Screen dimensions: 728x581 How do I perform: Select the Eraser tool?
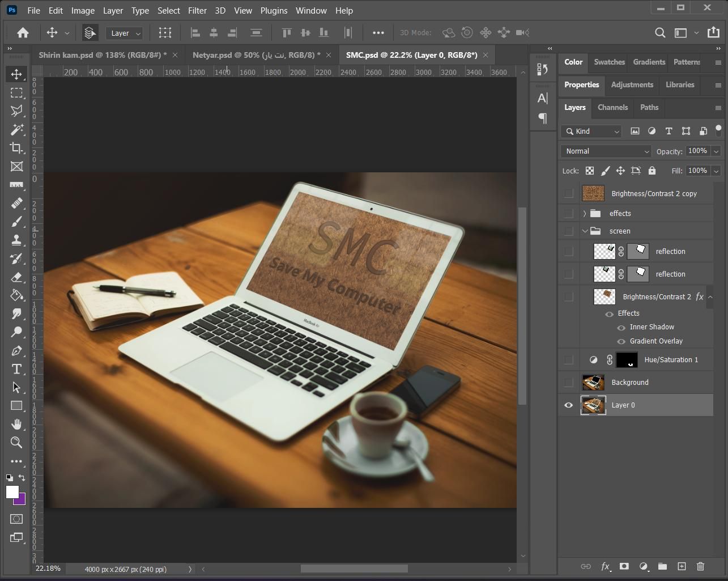[x=16, y=277]
